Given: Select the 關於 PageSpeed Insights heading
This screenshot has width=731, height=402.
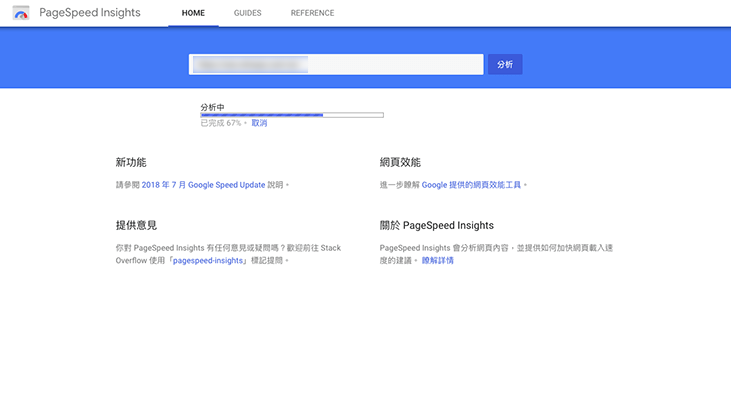Looking at the screenshot, I should tap(436, 225).
